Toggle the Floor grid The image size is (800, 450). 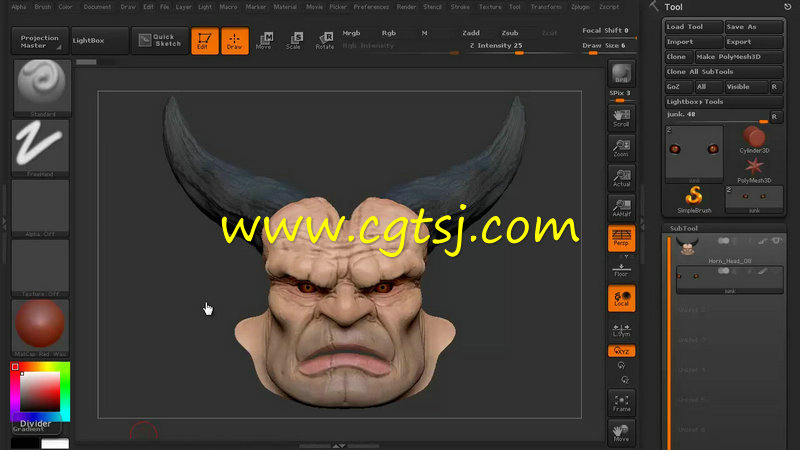tap(621, 270)
